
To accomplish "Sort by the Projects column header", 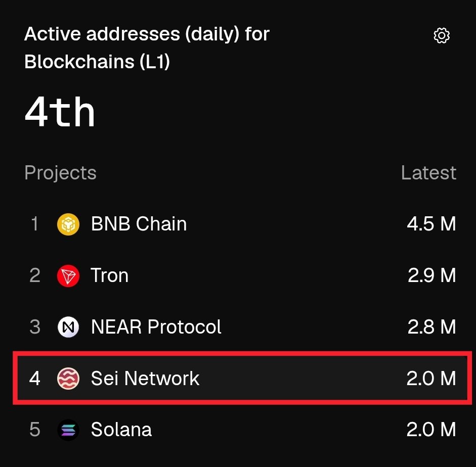I will (x=60, y=173).
